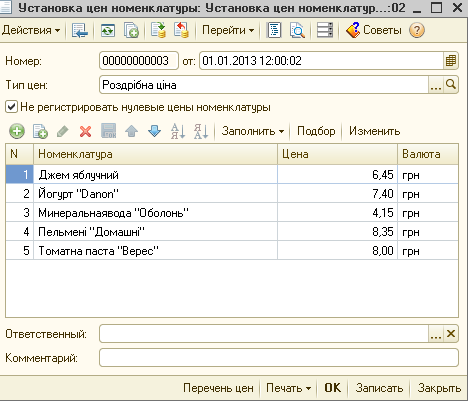Screen dimensions: 468x401
Task: Open the document structure report icon
Action: (x=274, y=30)
